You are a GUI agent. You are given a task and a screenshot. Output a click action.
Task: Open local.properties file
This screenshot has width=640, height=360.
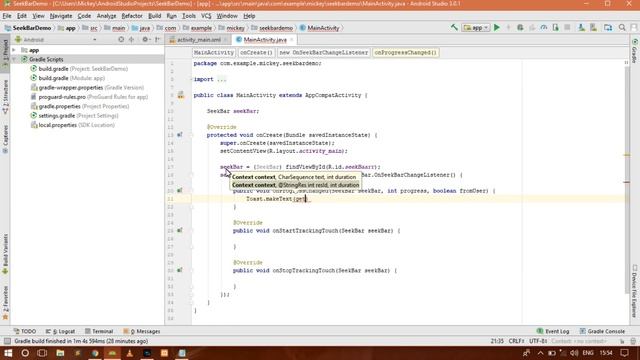click(73, 125)
